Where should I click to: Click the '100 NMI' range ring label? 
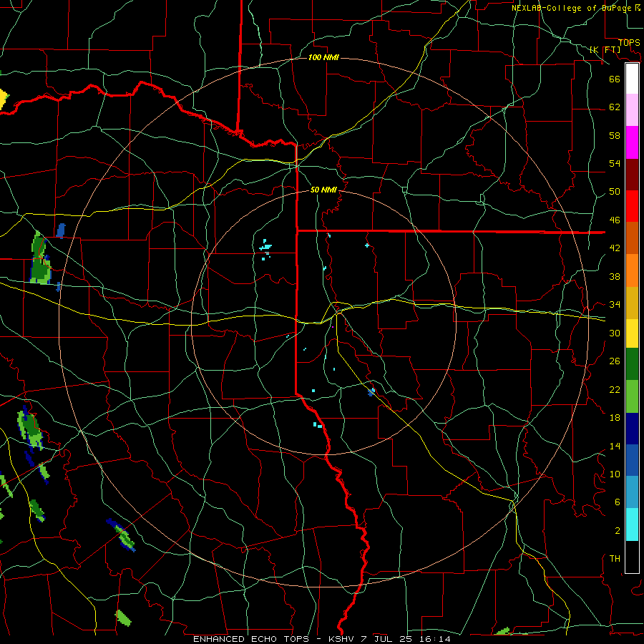point(323,57)
